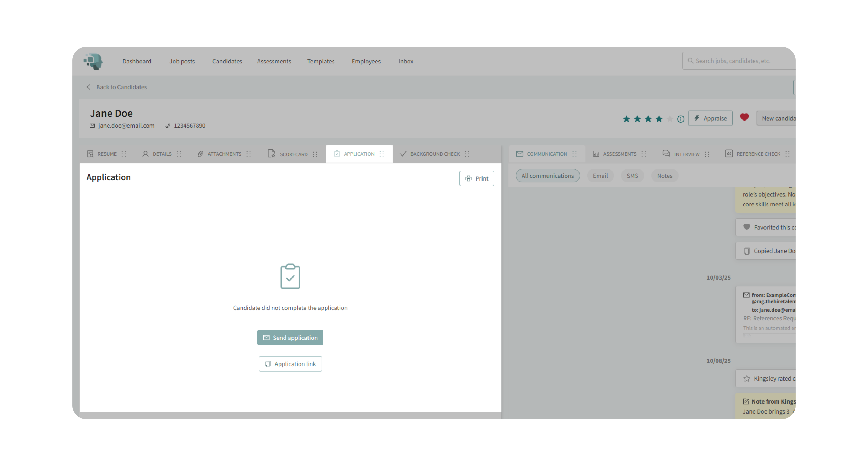The image size is (868, 466).
Task: Click the drag handle beside Scorecard tab
Action: click(x=315, y=154)
